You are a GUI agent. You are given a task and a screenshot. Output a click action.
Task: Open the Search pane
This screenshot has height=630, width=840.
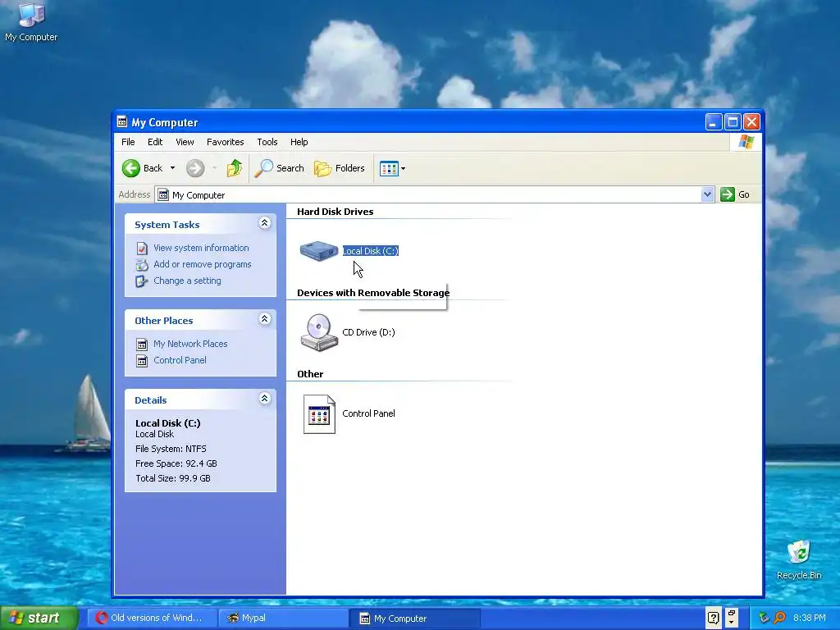click(x=279, y=168)
